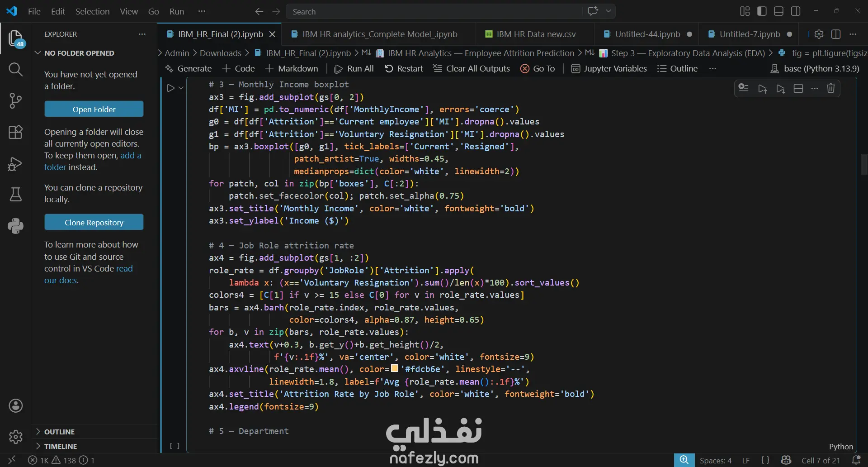Open run-cell options dropdown arrow
The width and height of the screenshot is (868, 467).
181,88
